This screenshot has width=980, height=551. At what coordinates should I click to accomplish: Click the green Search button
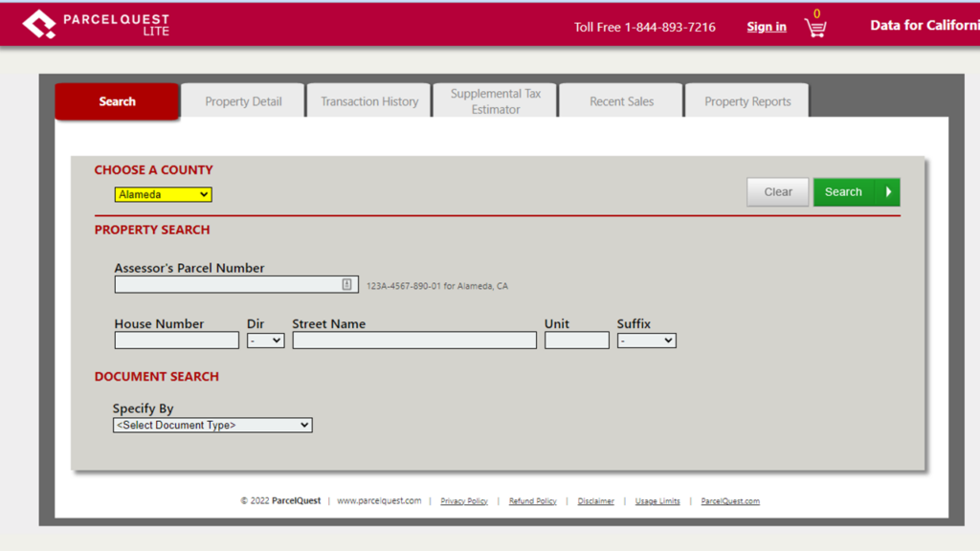tap(843, 192)
